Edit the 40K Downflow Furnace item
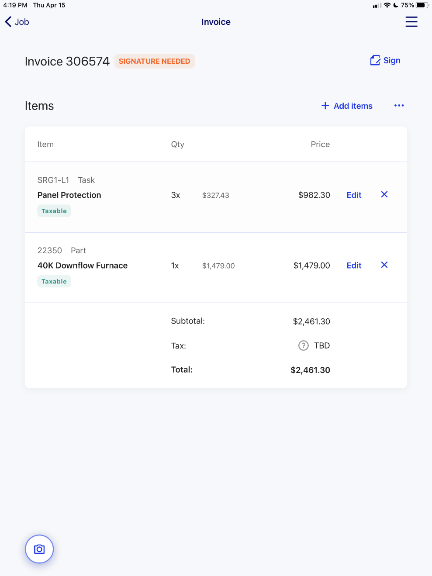The height and width of the screenshot is (576, 432). pyautogui.click(x=354, y=265)
